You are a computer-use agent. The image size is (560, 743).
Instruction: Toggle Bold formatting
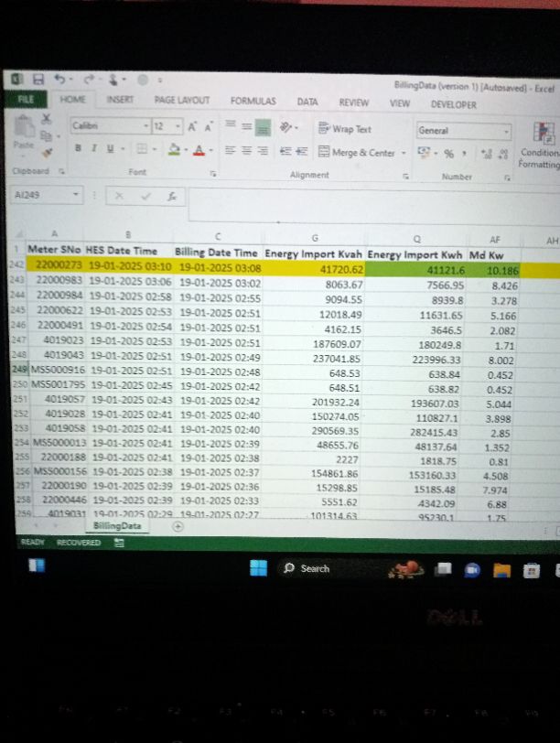tap(78, 148)
